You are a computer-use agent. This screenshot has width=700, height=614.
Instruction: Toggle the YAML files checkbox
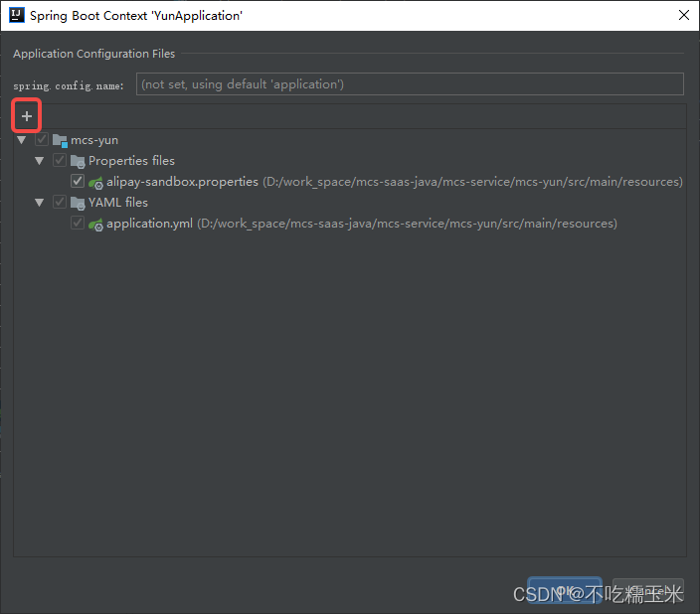(60, 202)
